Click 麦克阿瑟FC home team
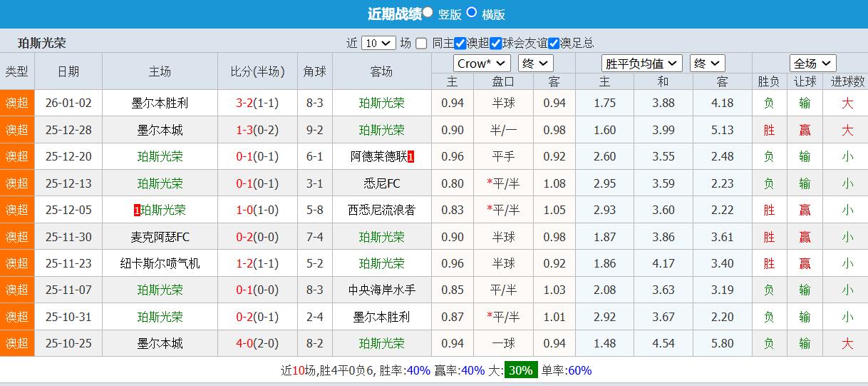 tap(160, 237)
